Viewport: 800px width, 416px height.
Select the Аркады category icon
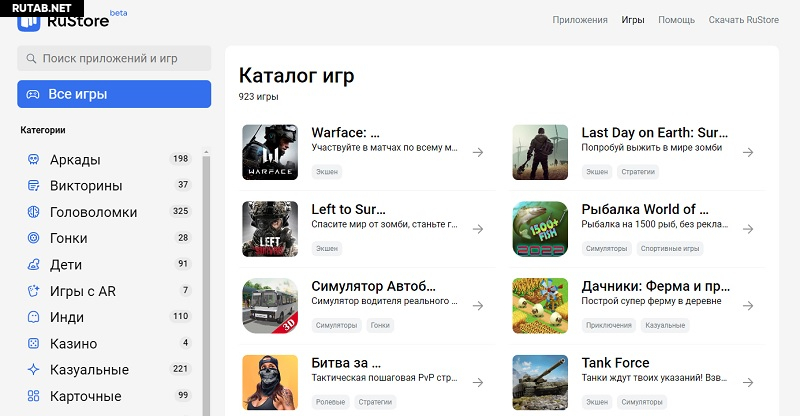[x=33, y=159]
